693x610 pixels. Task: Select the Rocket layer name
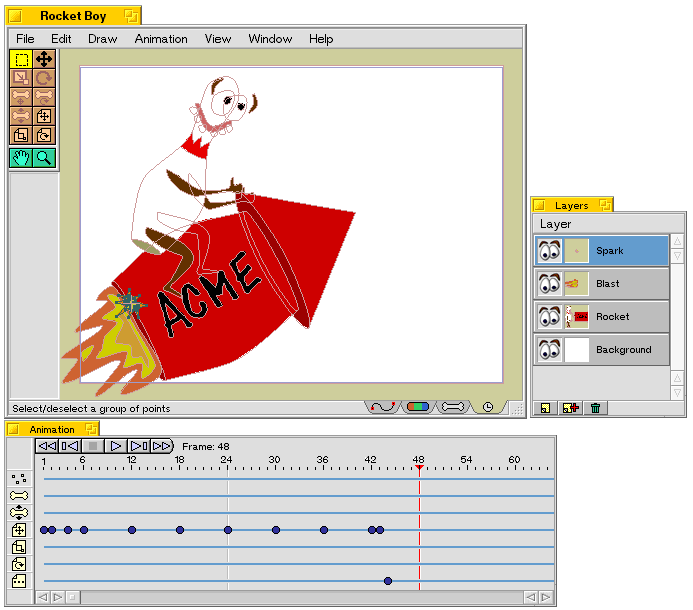click(613, 317)
